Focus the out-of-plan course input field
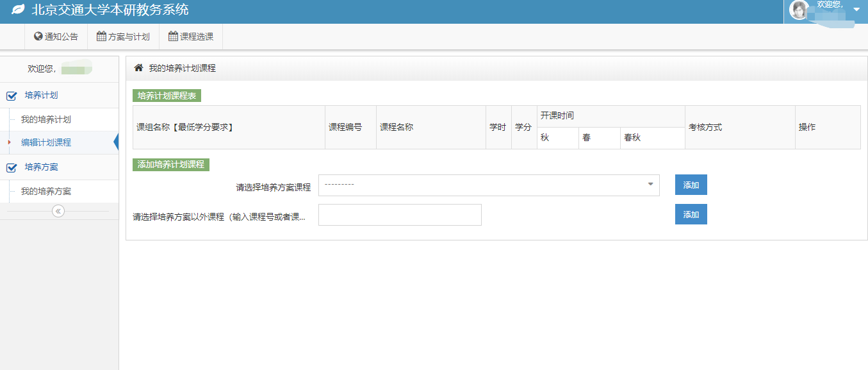The height and width of the screenshot is (370, 868). [400, 215]
